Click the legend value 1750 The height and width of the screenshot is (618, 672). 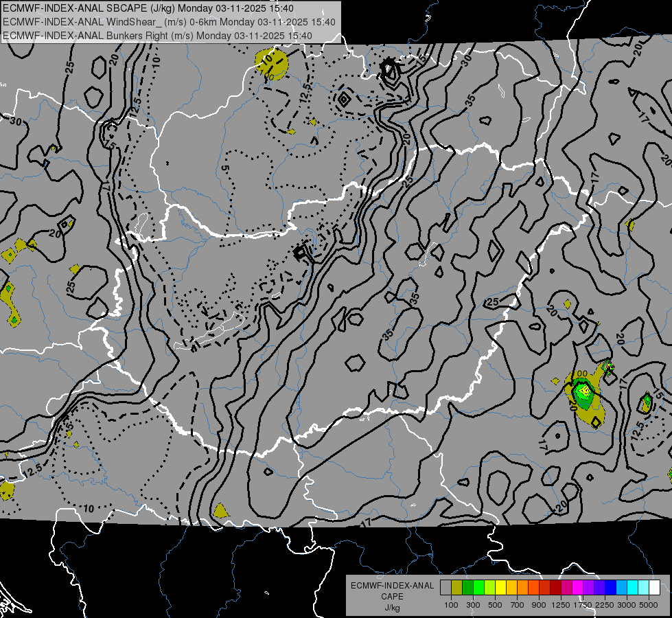583,605
